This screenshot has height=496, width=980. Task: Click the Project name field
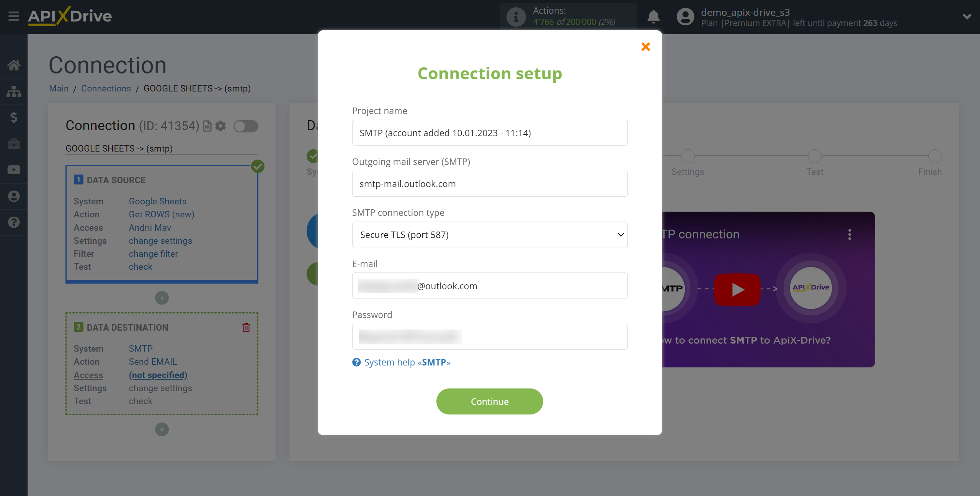[x=490, y=133]
